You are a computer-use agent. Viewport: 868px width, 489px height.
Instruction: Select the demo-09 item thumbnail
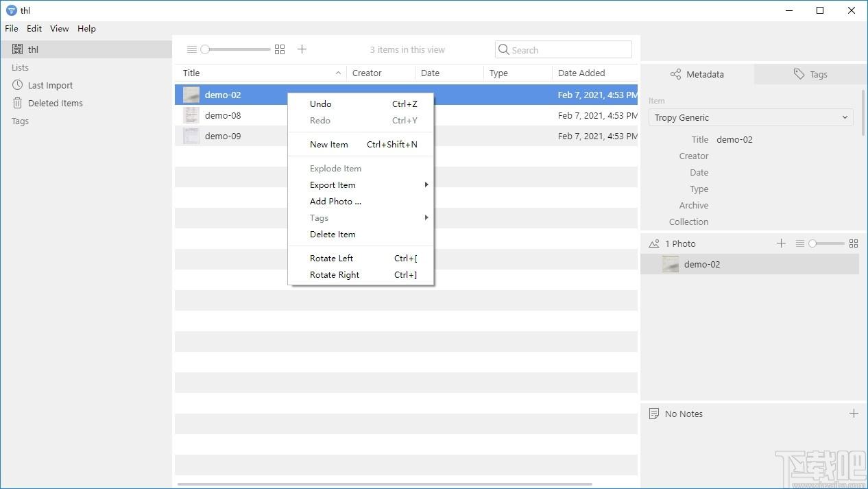pos(191,136)
